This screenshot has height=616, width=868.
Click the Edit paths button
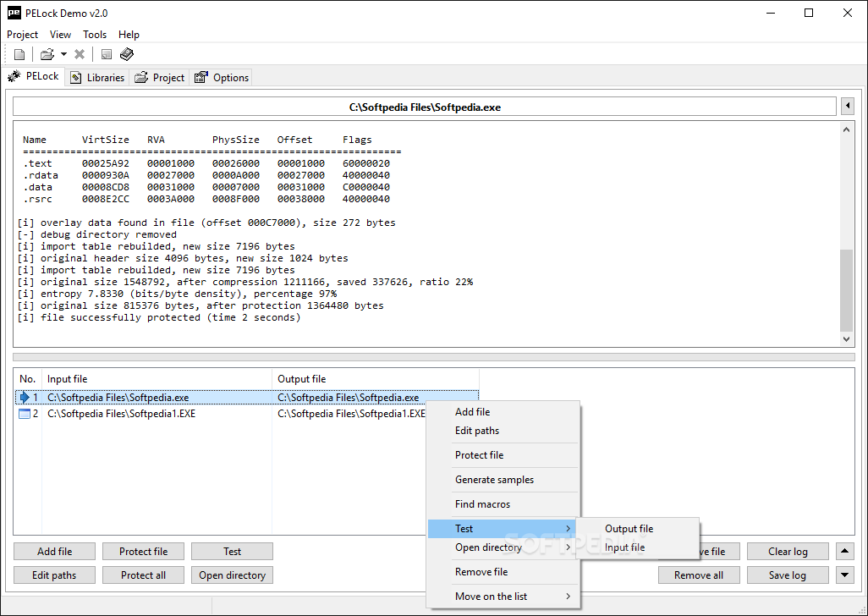(54, 575)
